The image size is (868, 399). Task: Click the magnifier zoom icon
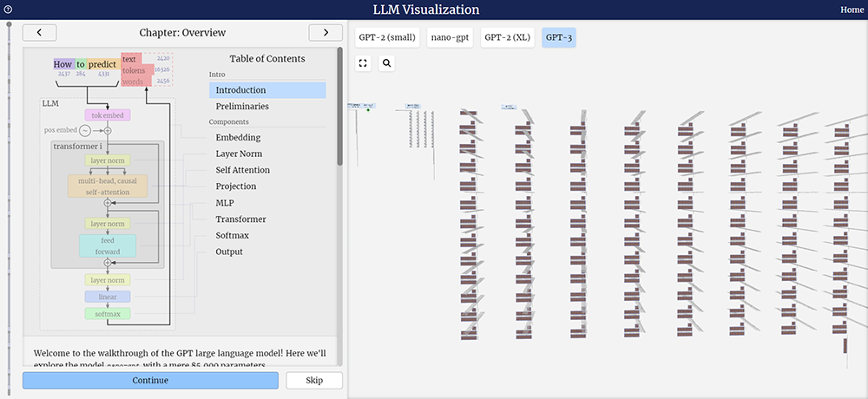(386, 63)
